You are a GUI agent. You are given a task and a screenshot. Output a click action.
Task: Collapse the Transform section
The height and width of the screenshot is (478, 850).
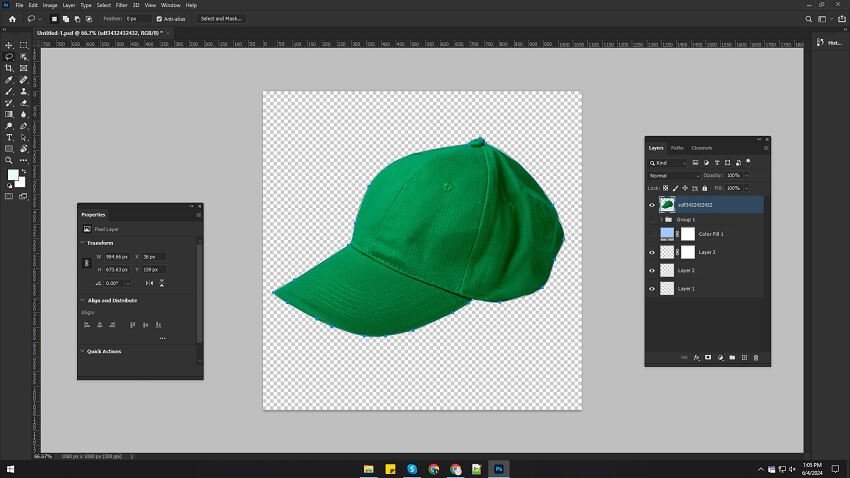point(83,243)
